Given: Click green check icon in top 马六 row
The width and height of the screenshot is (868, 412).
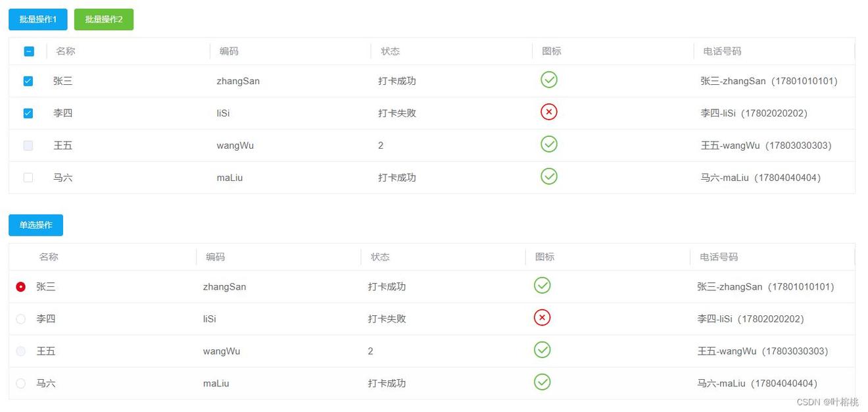Looking at the screenshot, I should 549,176.
